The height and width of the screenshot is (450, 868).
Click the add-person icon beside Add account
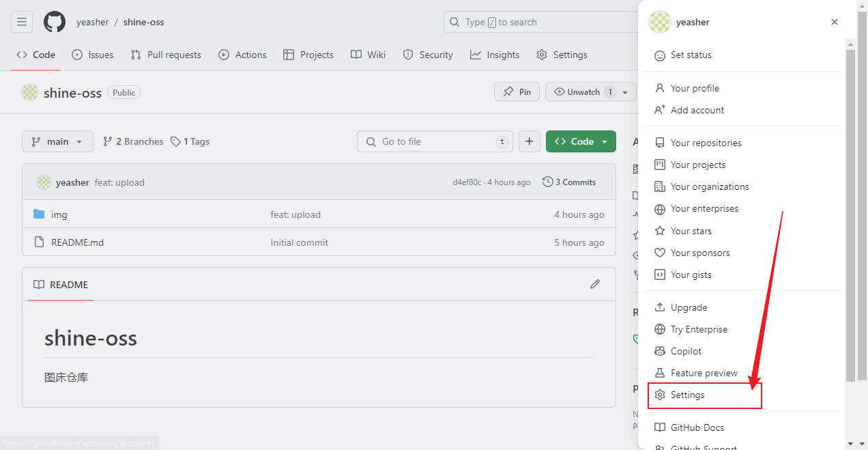click(x=660, y=110)
